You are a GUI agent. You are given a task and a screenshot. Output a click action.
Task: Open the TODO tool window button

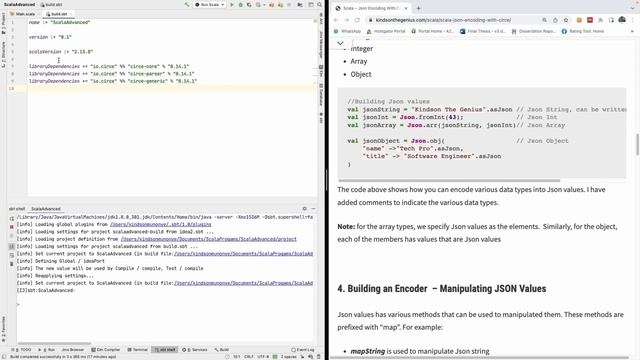click(x=22, y=350)
